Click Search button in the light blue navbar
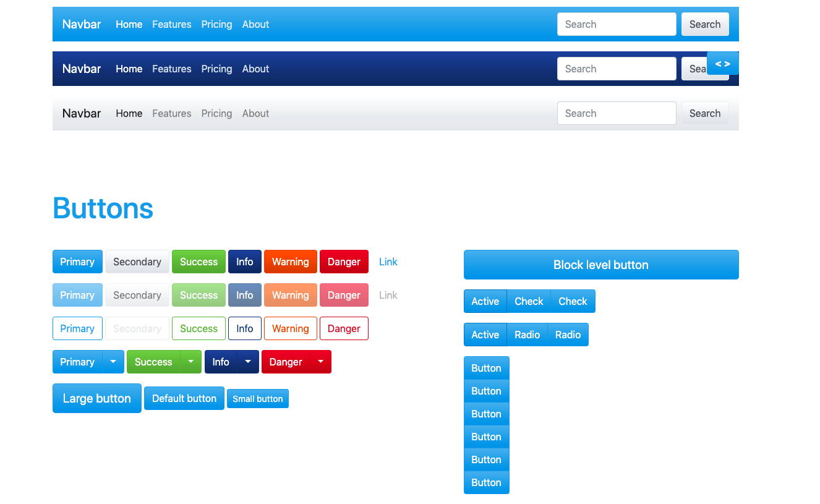 click(705, 24)
